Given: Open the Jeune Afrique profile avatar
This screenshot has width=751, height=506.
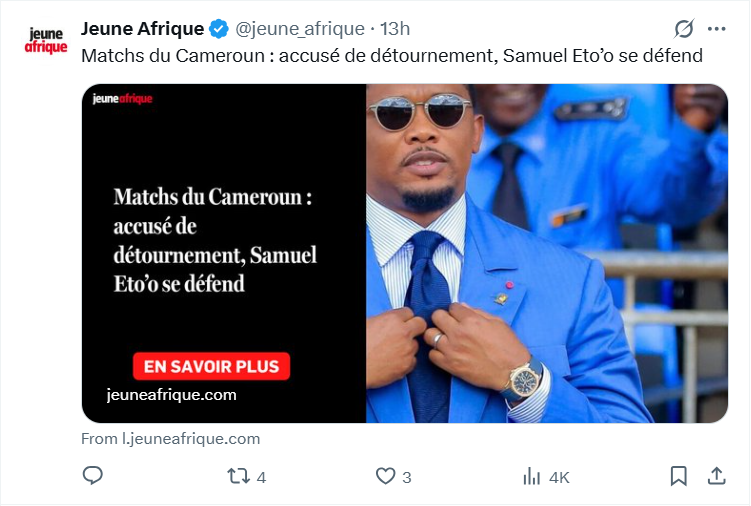Looking at the screenshot, I should point(45,40).
